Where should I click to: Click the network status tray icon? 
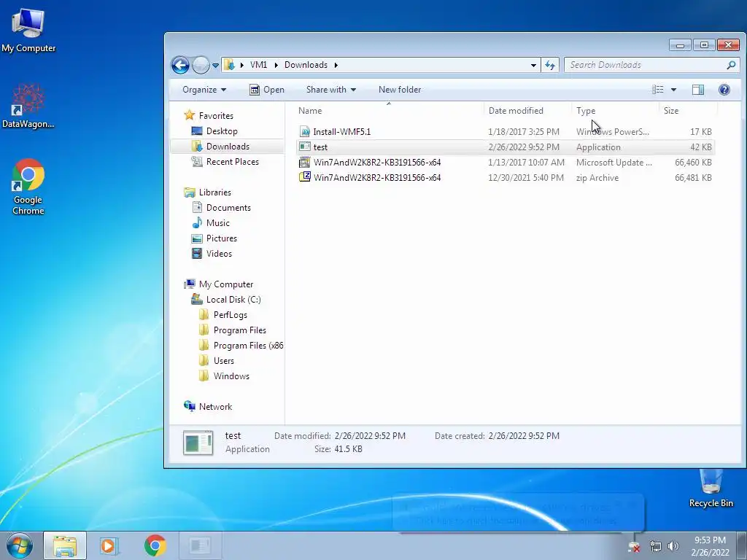coord(656,547)
